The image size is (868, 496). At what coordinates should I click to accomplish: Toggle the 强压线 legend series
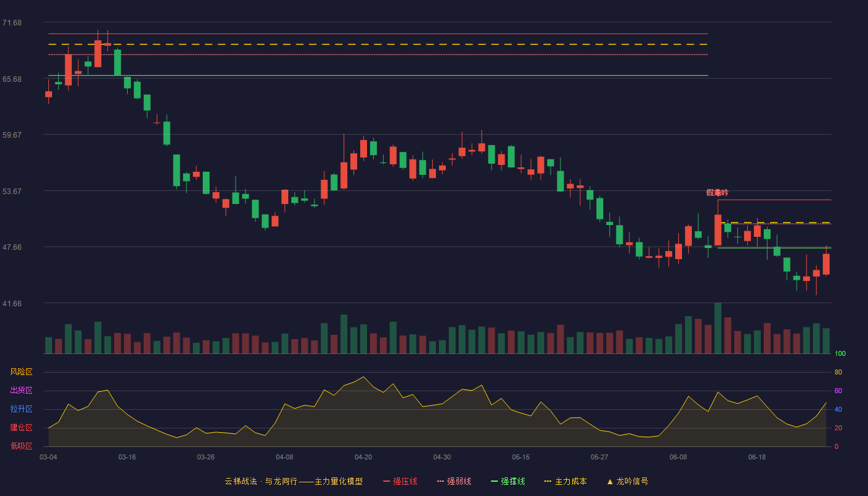[x=400, y=481]
